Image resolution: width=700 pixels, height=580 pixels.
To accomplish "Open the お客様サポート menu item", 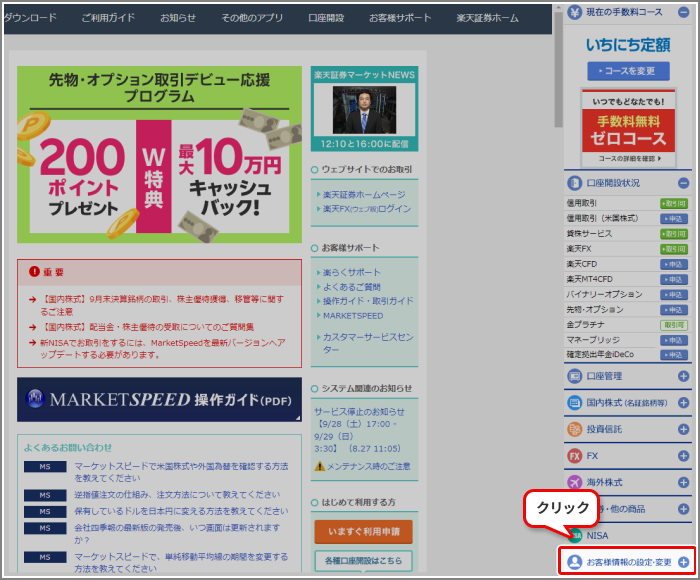I will (x=400, y=18).
